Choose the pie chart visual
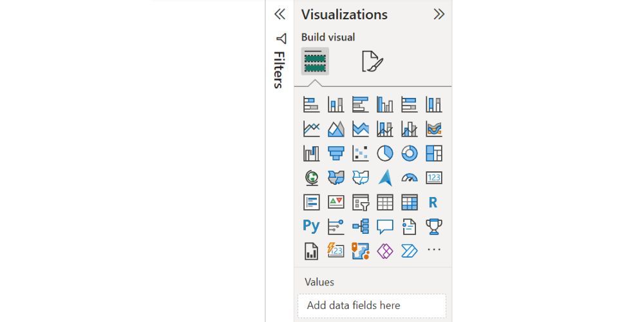Image resolution: width=644 pixels, height=322 pixels. coord(385,153)
